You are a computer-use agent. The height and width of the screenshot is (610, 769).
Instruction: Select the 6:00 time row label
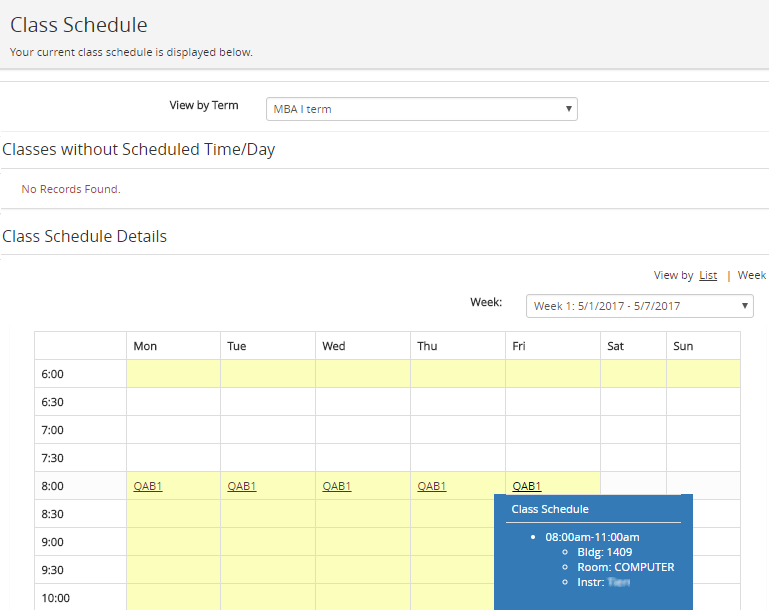click(52, 374)
